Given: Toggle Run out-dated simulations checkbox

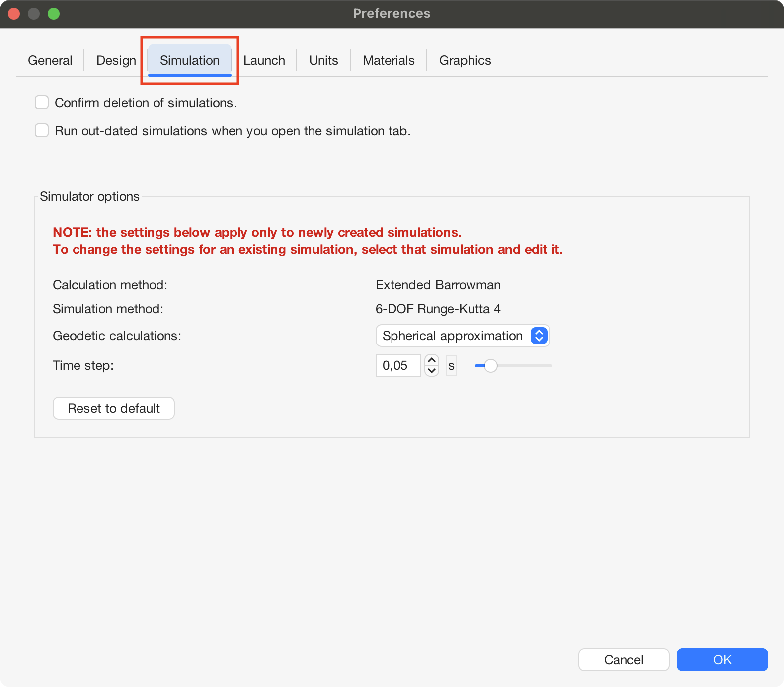Looking at the screenshot, I should (x=42, y=131).
